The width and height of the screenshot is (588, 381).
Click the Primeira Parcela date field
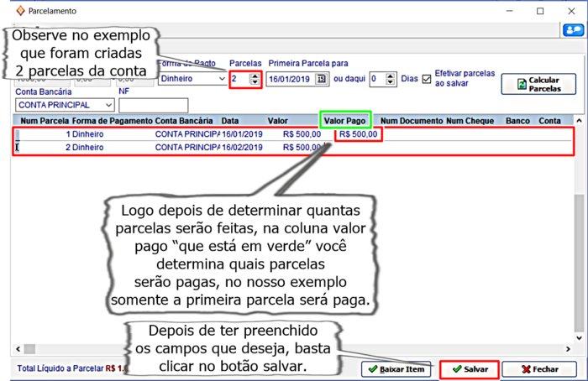pos(290,79)
